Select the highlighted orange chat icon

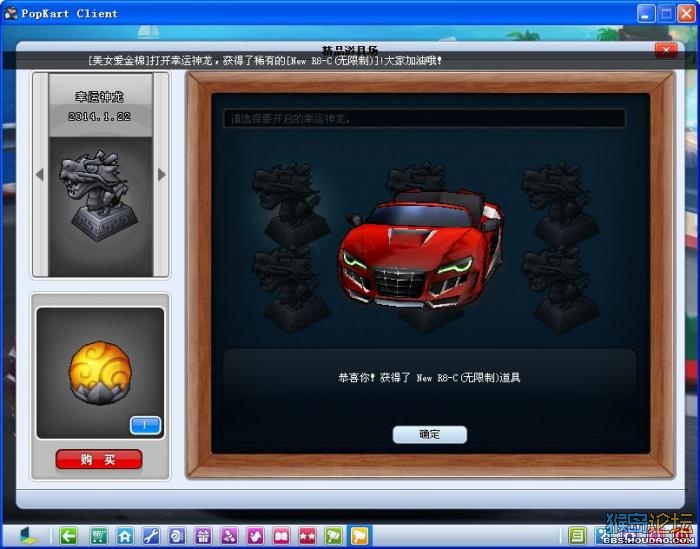[x=359, y=535]
